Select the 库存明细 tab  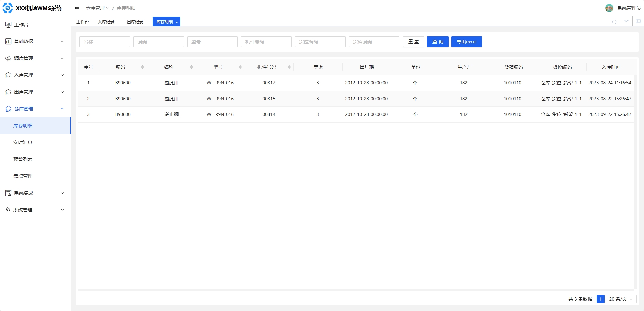pyautogui.click(x=165, y=22)
